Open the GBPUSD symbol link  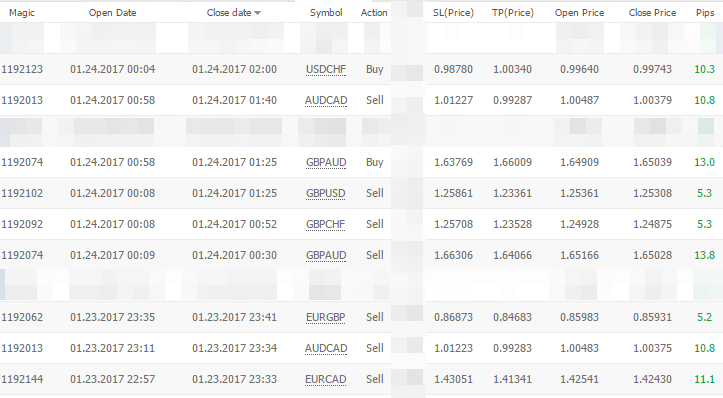[x=326, y=193]
